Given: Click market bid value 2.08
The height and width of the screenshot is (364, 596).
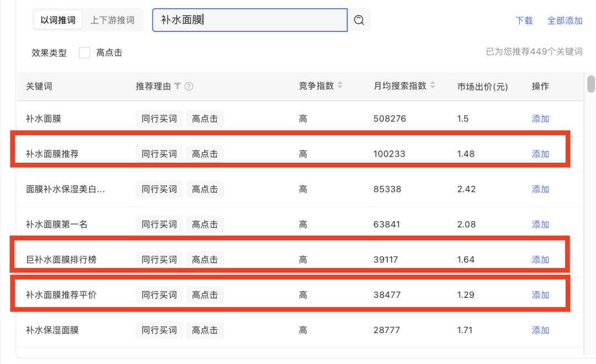Looking at the screenshot, I should coord(466,224).
